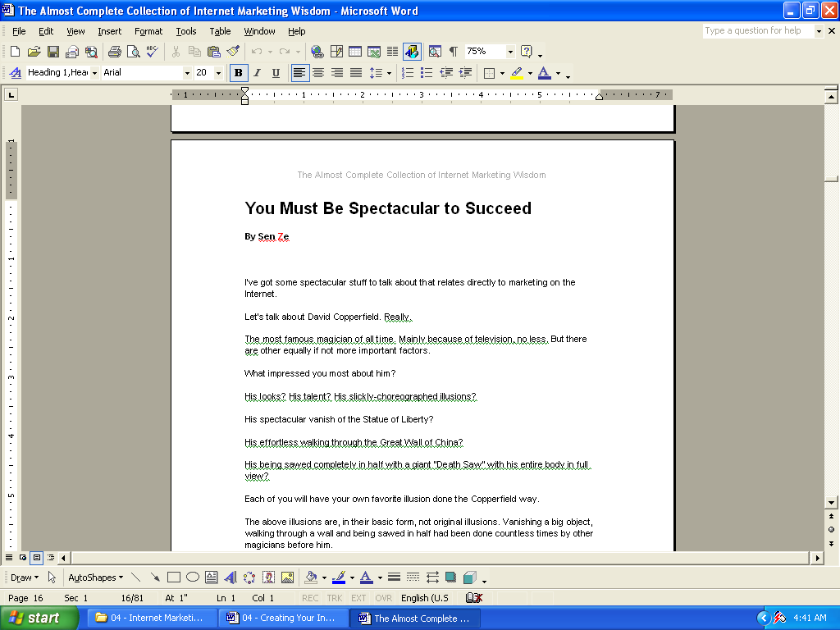
Task: Click the Save icon in toolbar
Action: [53, 52]
